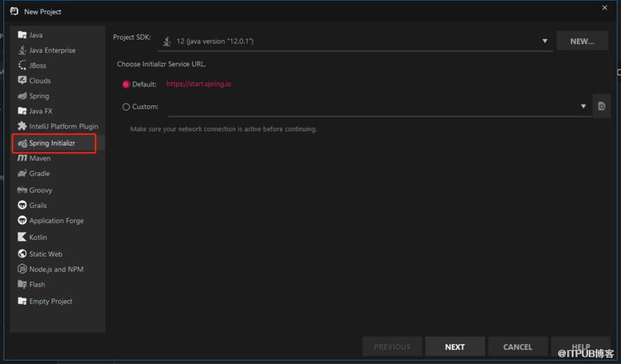Click the Kotlin K icon
621x364 pixels.
22,237
